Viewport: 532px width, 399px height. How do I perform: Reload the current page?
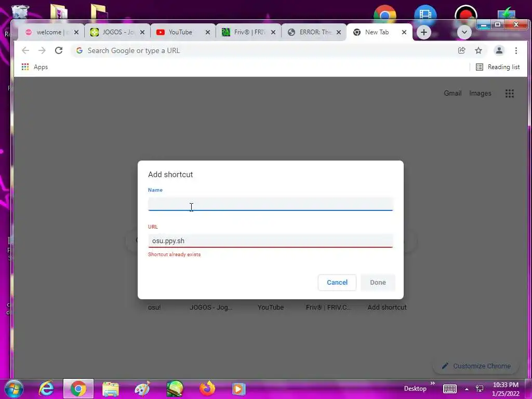coord(59,50)
